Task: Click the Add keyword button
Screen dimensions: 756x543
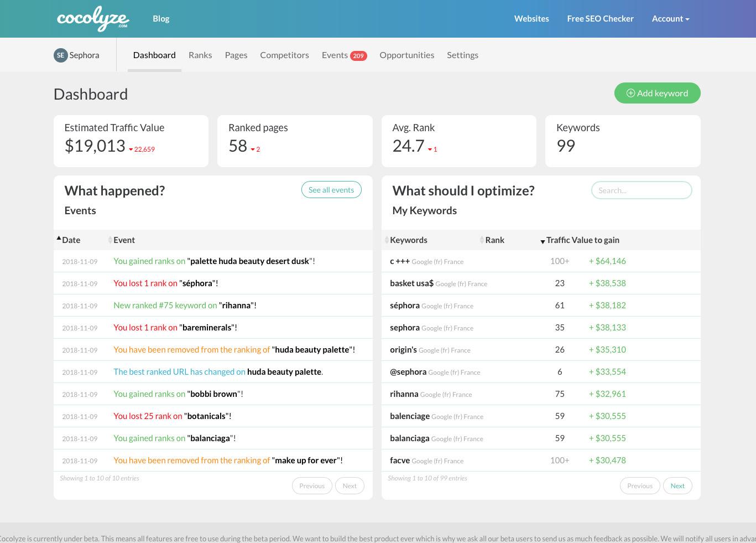Action: pyautogui.click(x=657, y=93)
